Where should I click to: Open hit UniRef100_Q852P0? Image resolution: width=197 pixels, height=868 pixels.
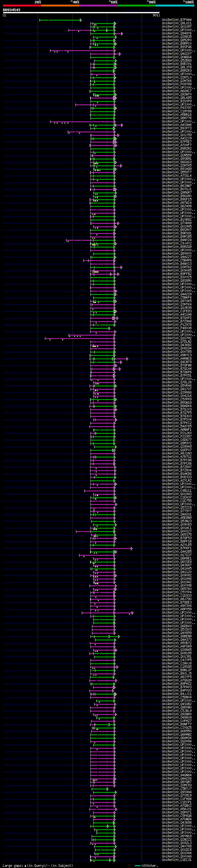176,40
